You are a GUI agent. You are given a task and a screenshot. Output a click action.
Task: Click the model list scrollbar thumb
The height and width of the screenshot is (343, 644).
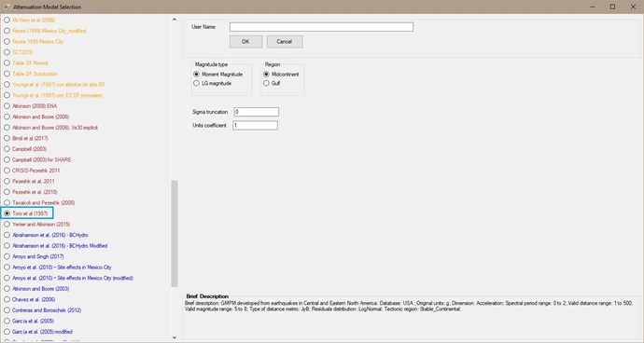pyautogui.click(x=175, y=233)
